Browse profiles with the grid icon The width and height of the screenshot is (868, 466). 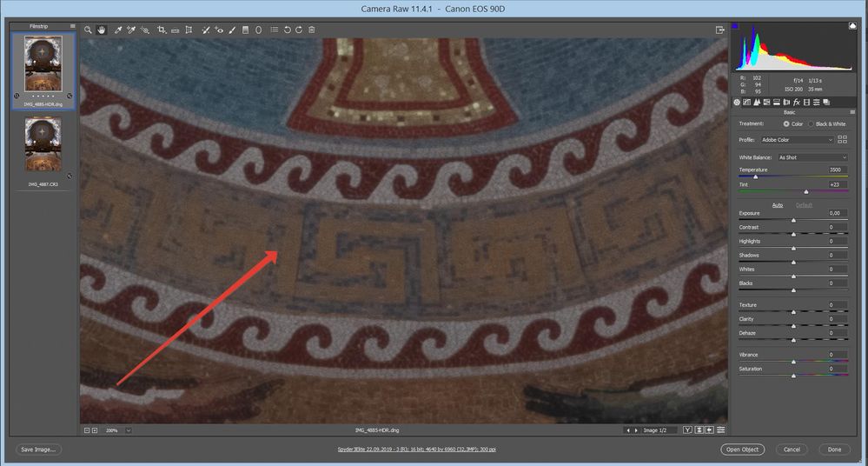[x=843, y=140]
